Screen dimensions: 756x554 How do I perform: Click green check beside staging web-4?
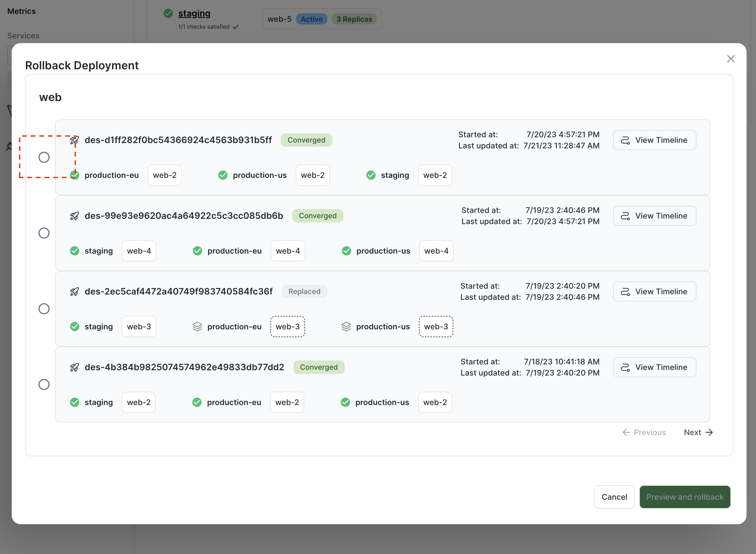point(74,251)
